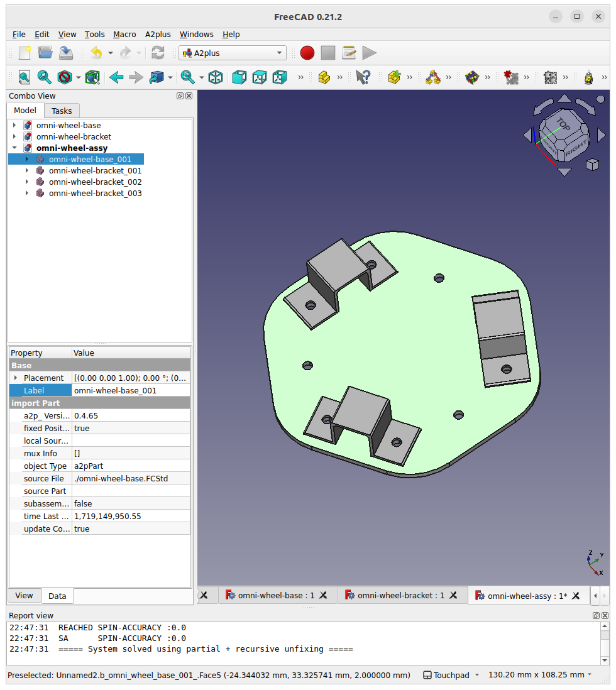Open the Touchpad navigation style dropdown
The width and height of the screenshot is (616, 690).
point(451,675)
